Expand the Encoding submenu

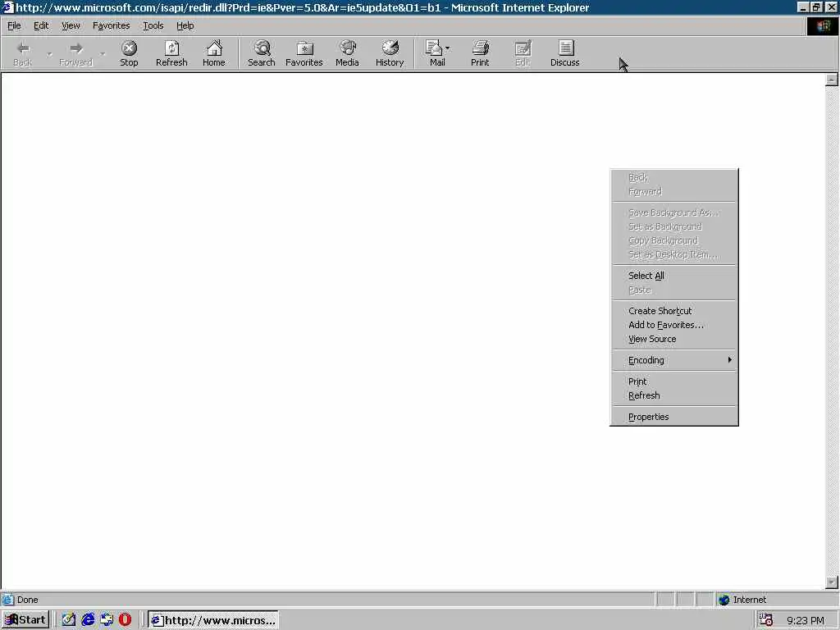pos(674,360)
